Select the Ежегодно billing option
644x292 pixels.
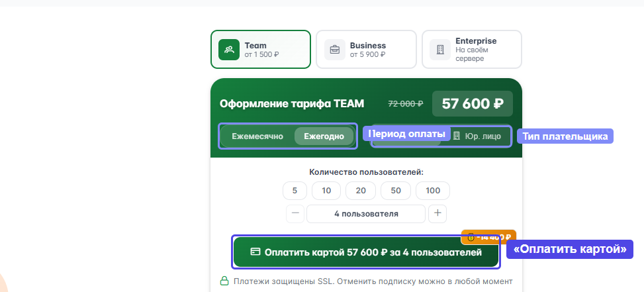coord(324,136)
